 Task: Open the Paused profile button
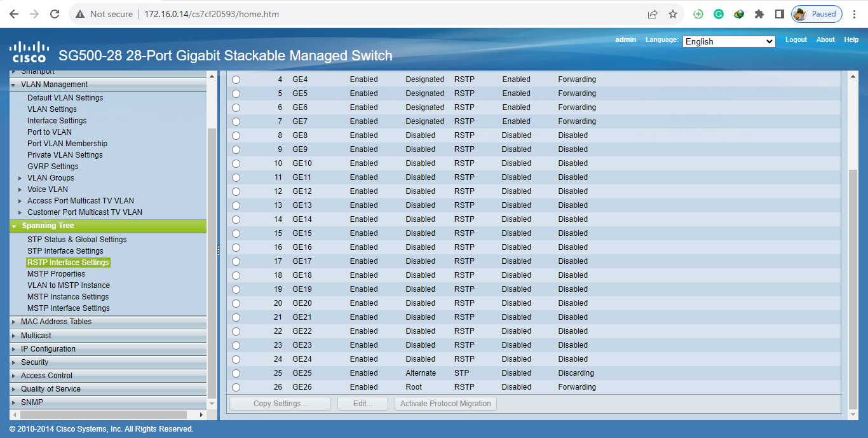coord(817,14)
